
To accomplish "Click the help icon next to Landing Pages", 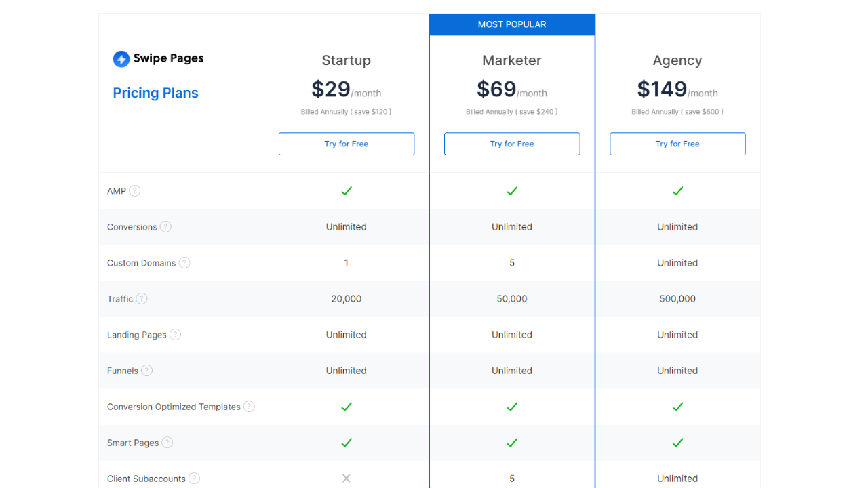I will (175, 335).
